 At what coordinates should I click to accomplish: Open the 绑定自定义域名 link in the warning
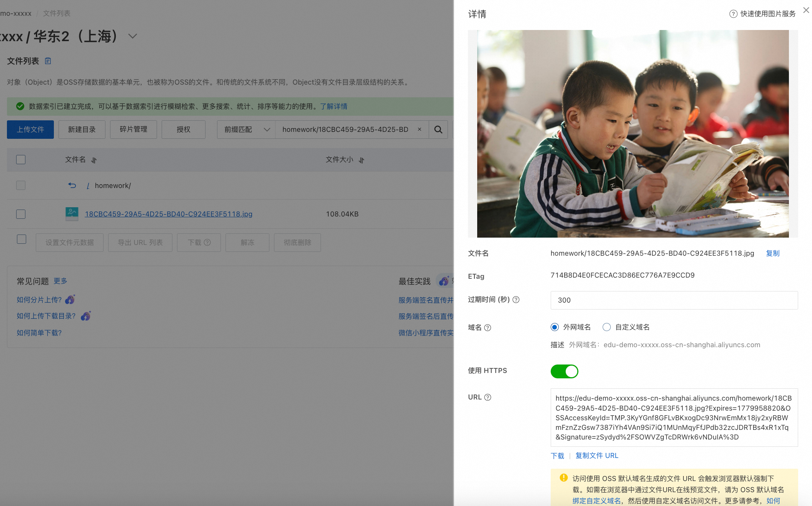point(596,501)
